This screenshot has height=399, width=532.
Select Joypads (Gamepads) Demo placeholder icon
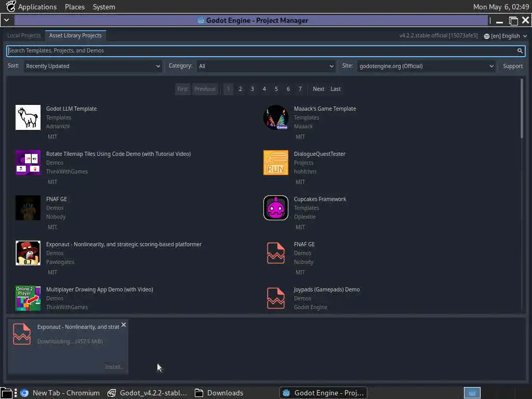click(x=275, y=298)
